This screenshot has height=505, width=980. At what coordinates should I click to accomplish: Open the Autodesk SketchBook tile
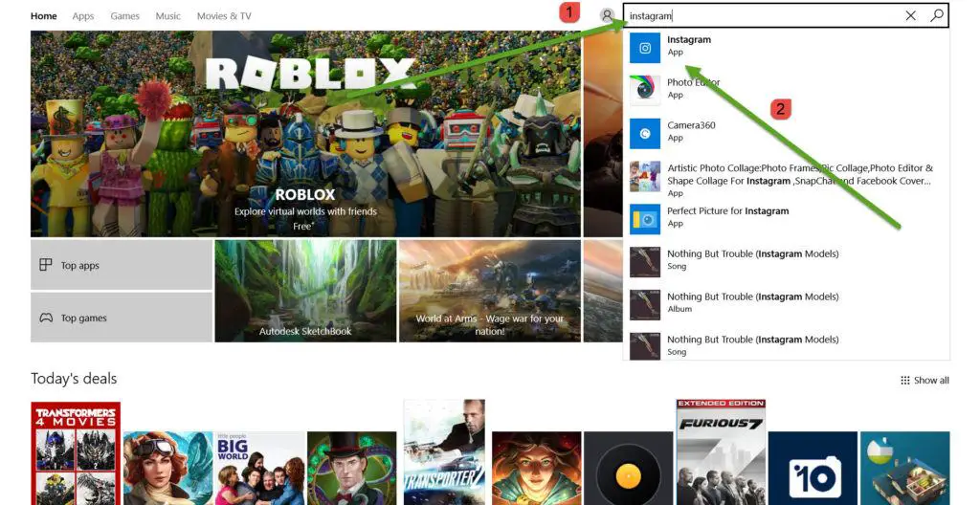point(305,292)
